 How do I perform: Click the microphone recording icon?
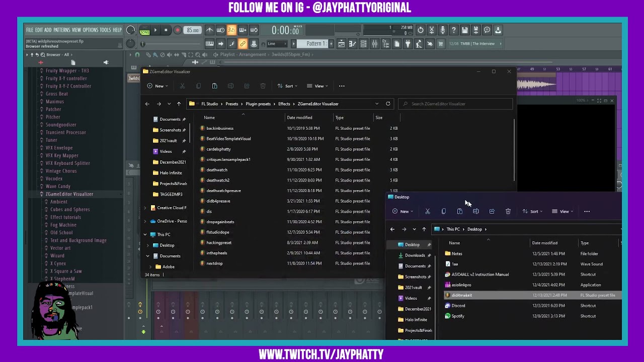pos(442,30)
